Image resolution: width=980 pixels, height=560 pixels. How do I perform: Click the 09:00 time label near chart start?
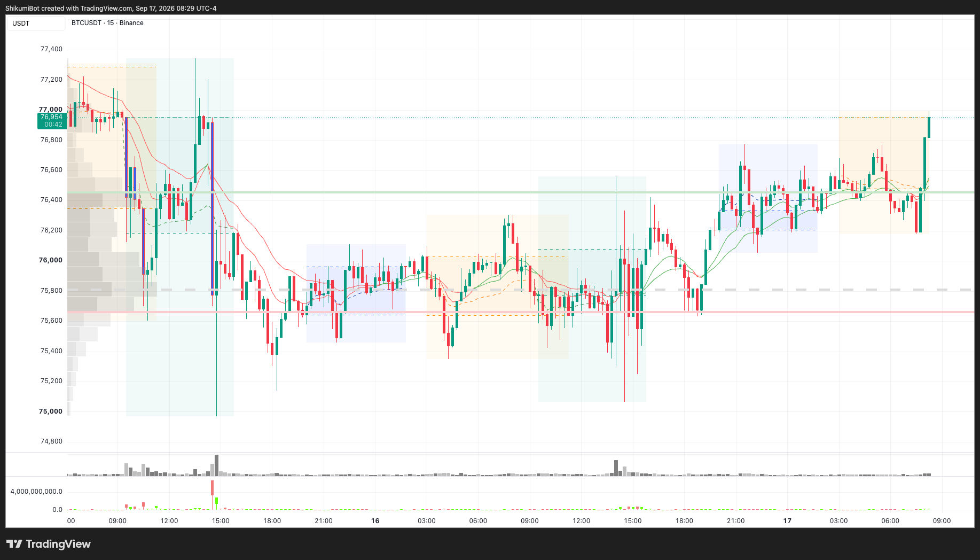117,521
